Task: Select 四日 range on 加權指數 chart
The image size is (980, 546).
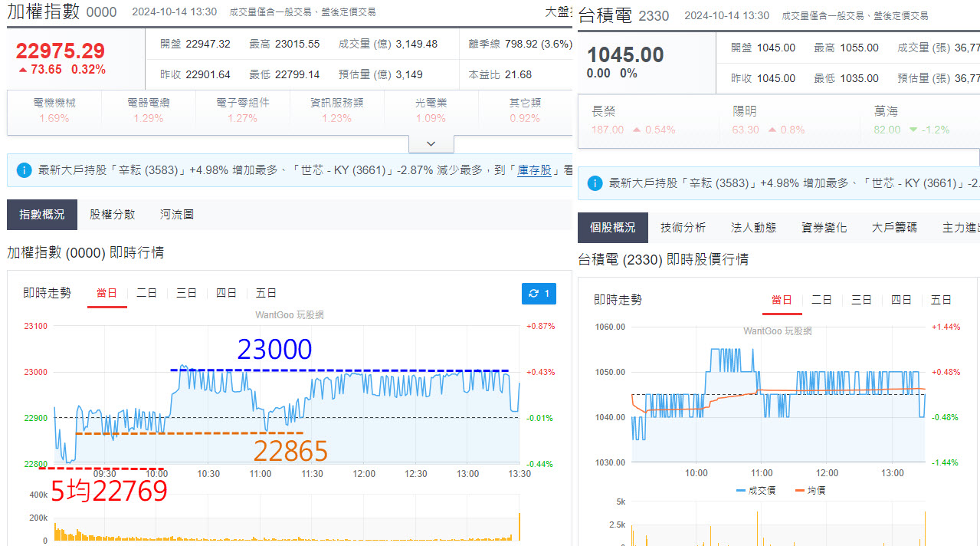Action: [227, 293]
